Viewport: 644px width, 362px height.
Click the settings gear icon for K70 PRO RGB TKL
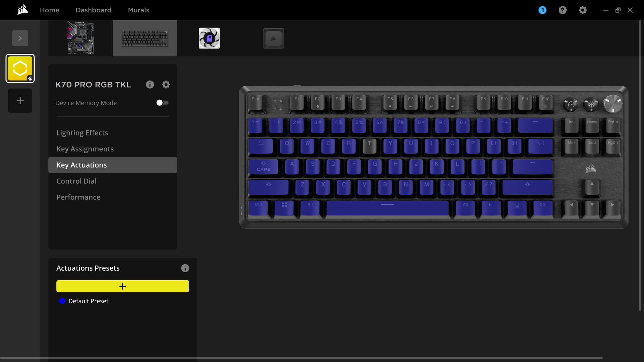pyautogui.click(x=166, y=84)
